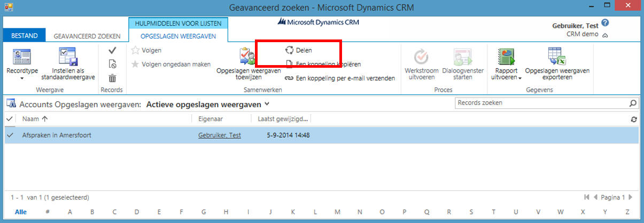Click the refresh list icon
The height and width of the screenshot is (223, 644).
pyautogui.click(x=634, y=120)
